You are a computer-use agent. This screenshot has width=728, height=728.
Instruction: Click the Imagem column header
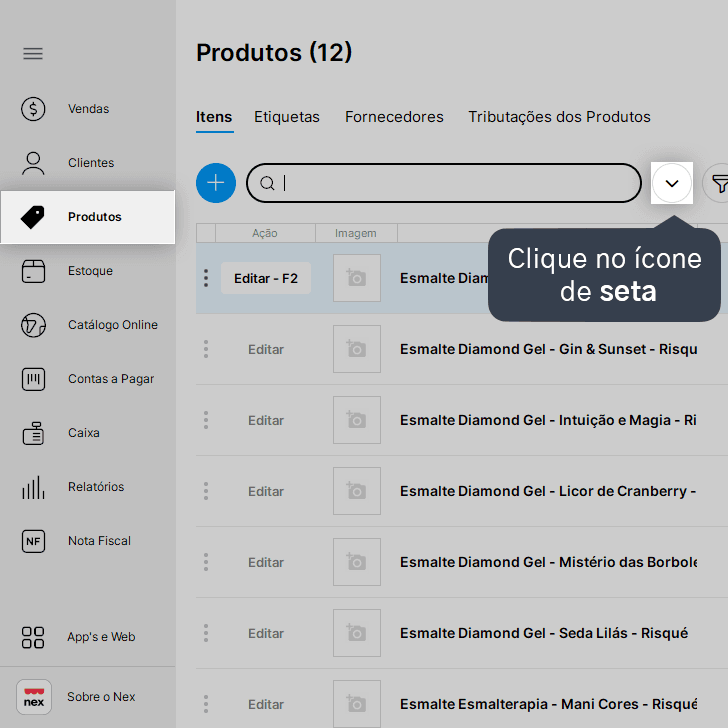point(356,233)
